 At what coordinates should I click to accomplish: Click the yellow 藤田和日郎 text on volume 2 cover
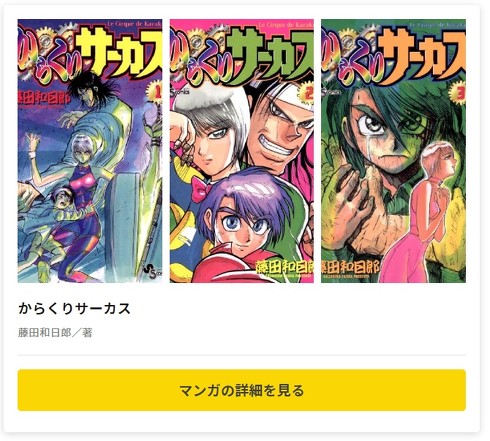point(284,267)
